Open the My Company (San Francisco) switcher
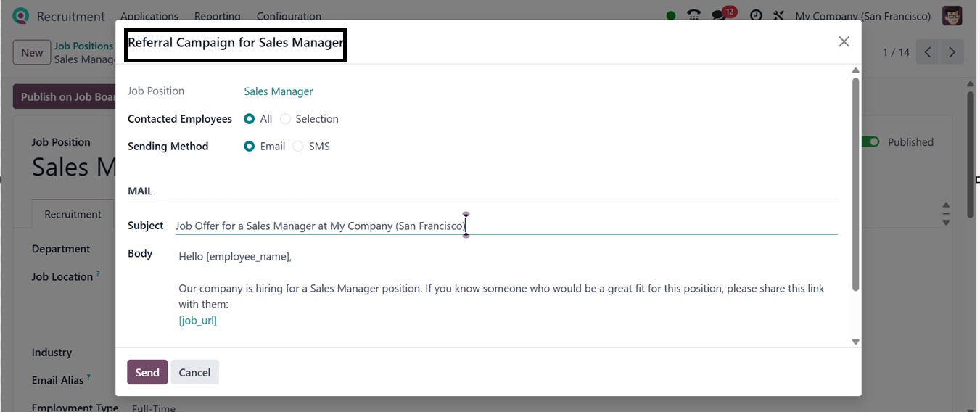The width and height of the screenshot is (980, 412). tap(862, 16)
